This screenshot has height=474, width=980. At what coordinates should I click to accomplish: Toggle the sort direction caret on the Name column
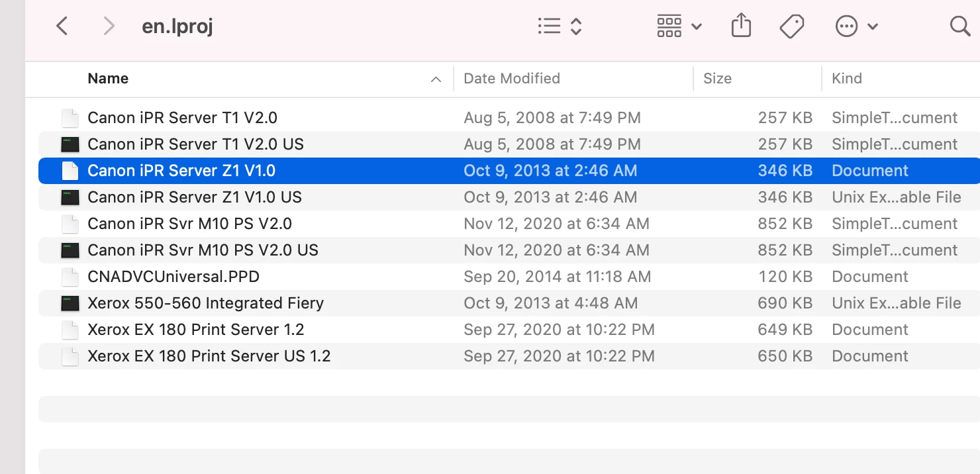pos(436,79)
